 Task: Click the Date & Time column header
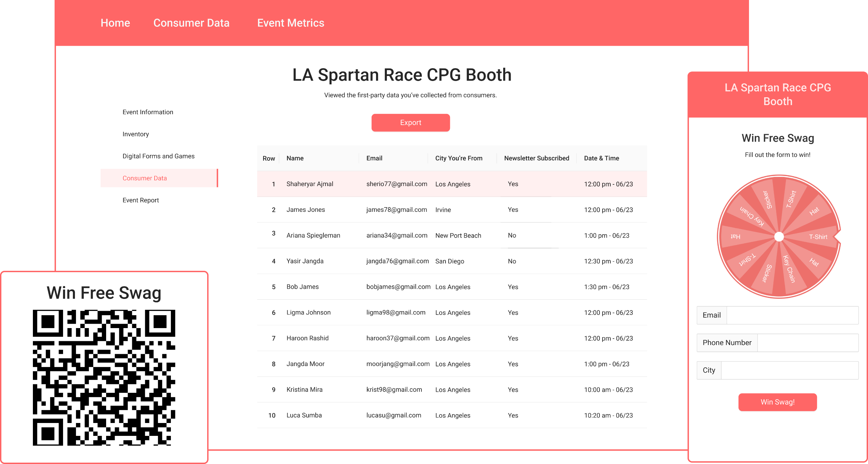pyautogui.click(x=601, y=158)
